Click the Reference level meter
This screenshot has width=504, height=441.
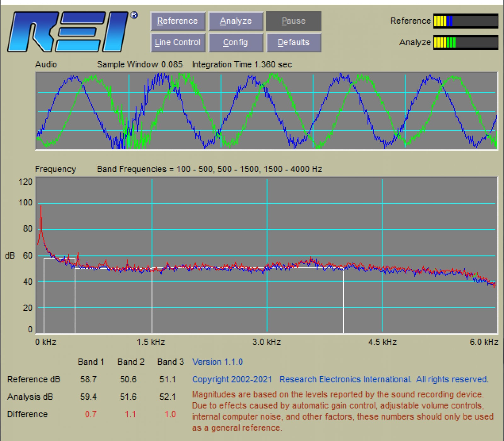pos(466,21)
